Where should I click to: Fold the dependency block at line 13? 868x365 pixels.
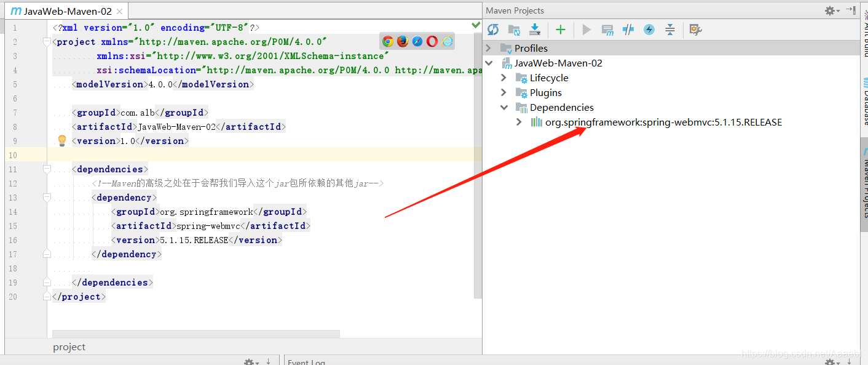(x=47, y=197)
